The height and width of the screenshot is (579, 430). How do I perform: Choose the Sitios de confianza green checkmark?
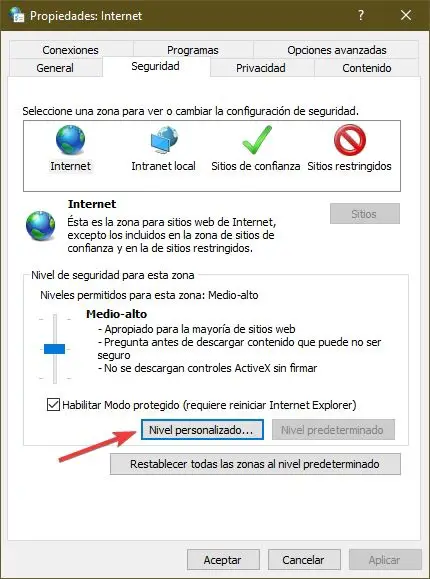tap(256, 140)
